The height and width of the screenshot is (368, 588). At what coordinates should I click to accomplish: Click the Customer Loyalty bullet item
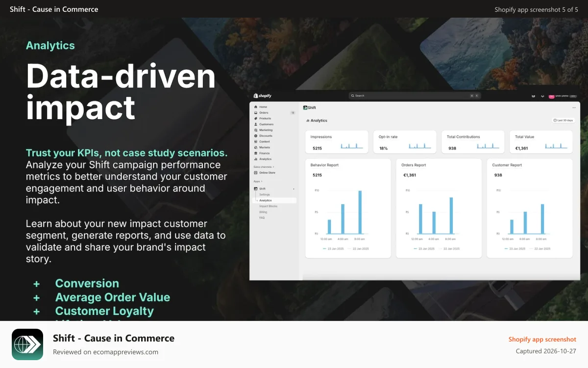[x=104, y=311]
